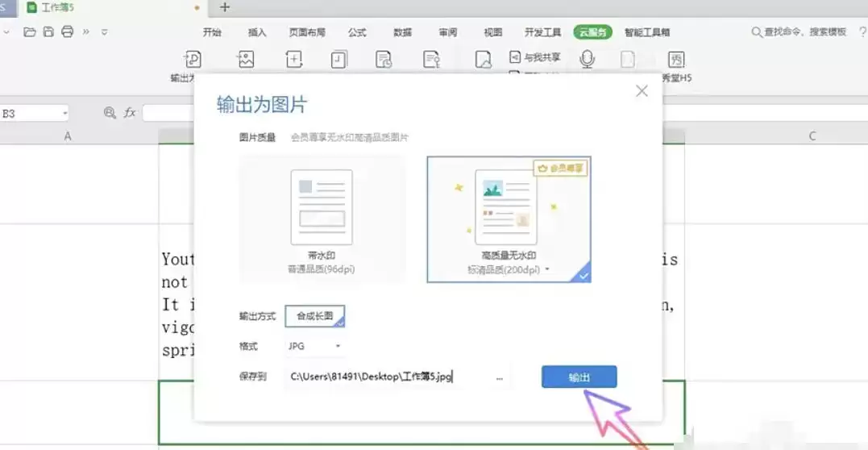The image size is (868, 450).
Task: Select the 高质量无水印 member option
Action: pos(509,219)
